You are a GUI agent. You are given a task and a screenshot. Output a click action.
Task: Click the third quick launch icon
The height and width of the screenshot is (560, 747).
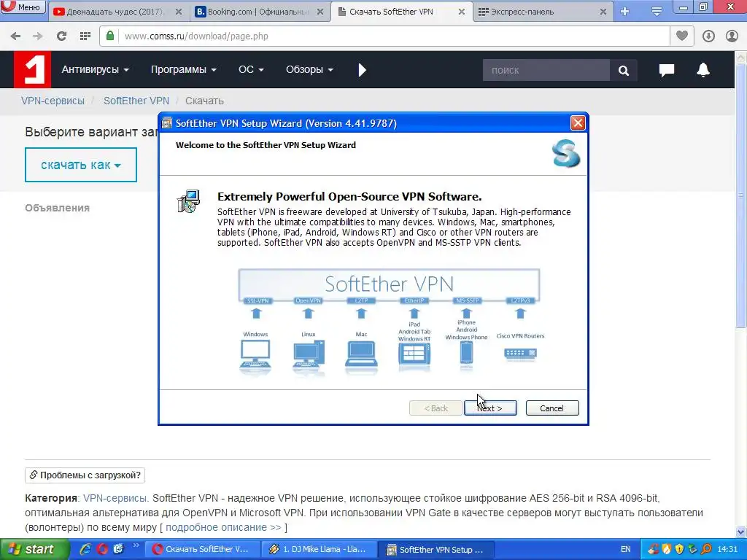point(118,549)
